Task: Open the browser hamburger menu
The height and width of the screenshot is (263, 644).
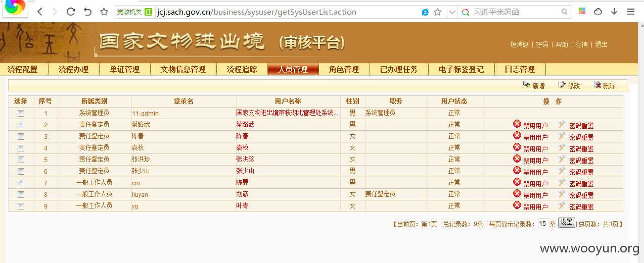Action: pyautogui.click(x=631, y=12)
